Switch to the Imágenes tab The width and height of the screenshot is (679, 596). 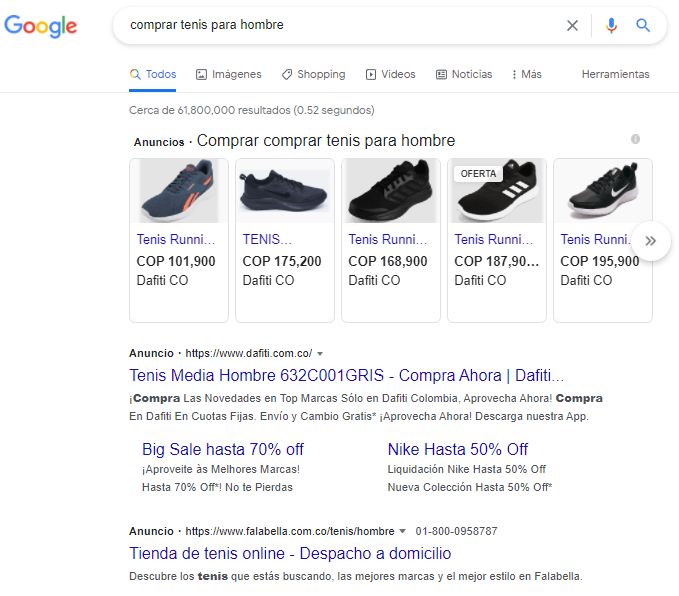(229, 74)
